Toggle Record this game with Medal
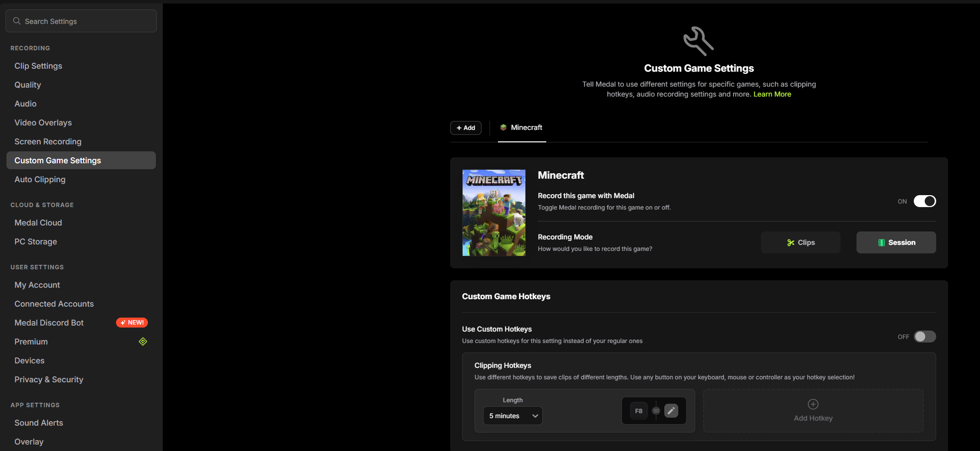980x451 pixels. point(925,201)
